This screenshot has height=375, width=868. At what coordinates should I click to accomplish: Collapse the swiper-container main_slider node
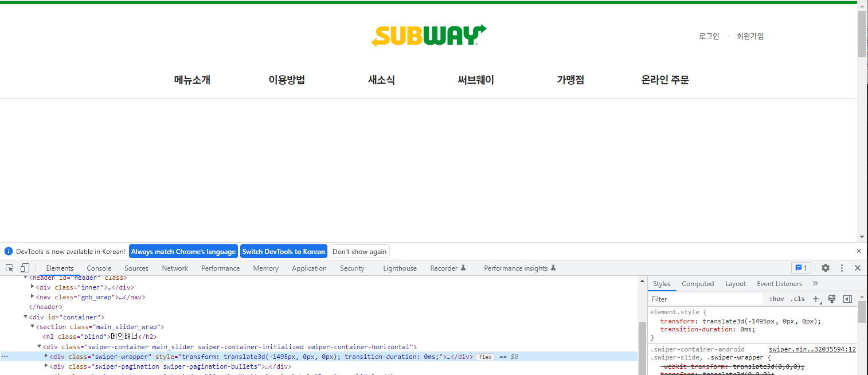(40, 346)
